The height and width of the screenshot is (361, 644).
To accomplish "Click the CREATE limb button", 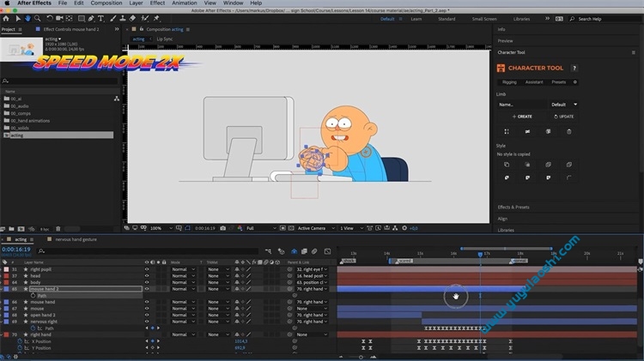I will click(522, 117).
